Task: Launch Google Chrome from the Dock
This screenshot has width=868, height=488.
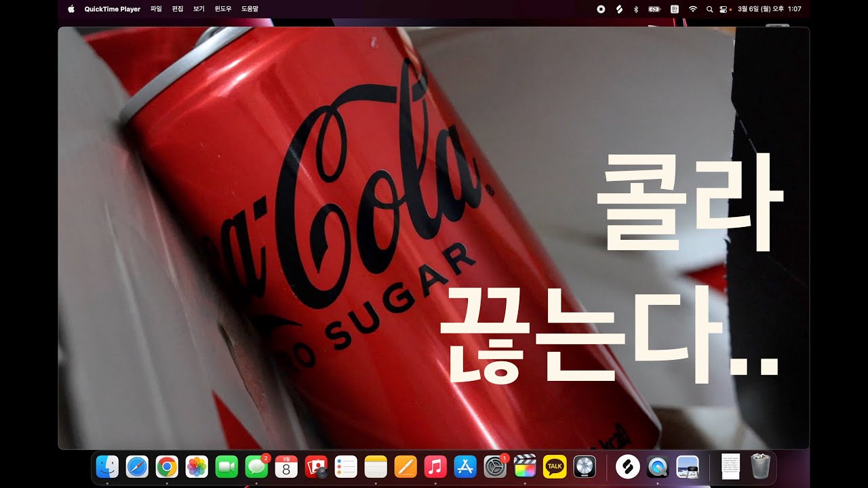Action: pyautogui.click(x=167, y=466)
